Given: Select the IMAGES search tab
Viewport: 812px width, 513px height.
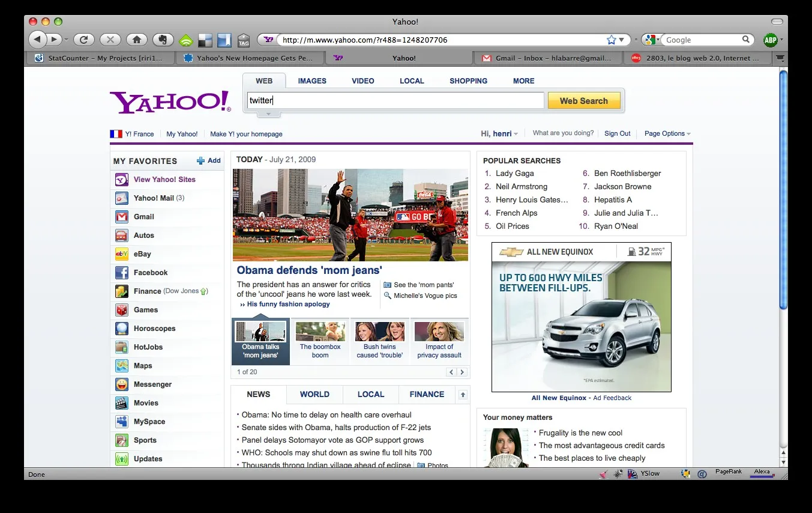Looking at the screenshot, I should click(312, 81).
